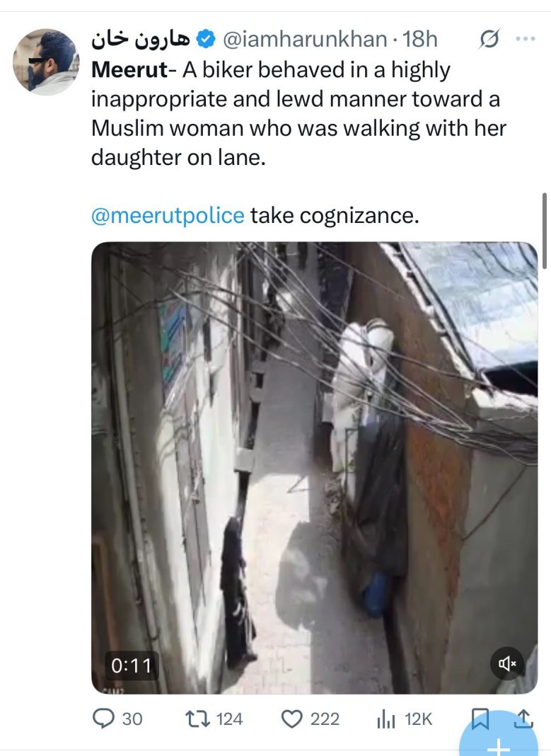Tap the blue compose plus button
551x756 pixels.
point(499,745)
